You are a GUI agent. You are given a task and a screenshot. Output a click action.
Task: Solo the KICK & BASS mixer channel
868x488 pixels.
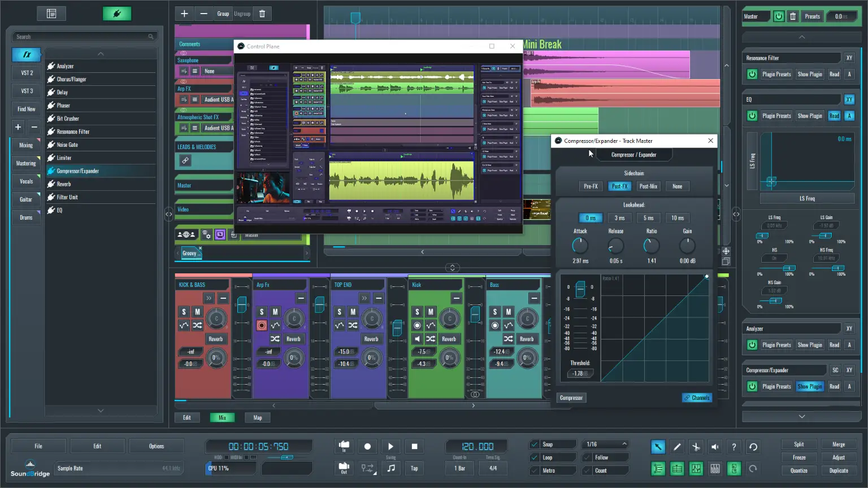[184, 312]
